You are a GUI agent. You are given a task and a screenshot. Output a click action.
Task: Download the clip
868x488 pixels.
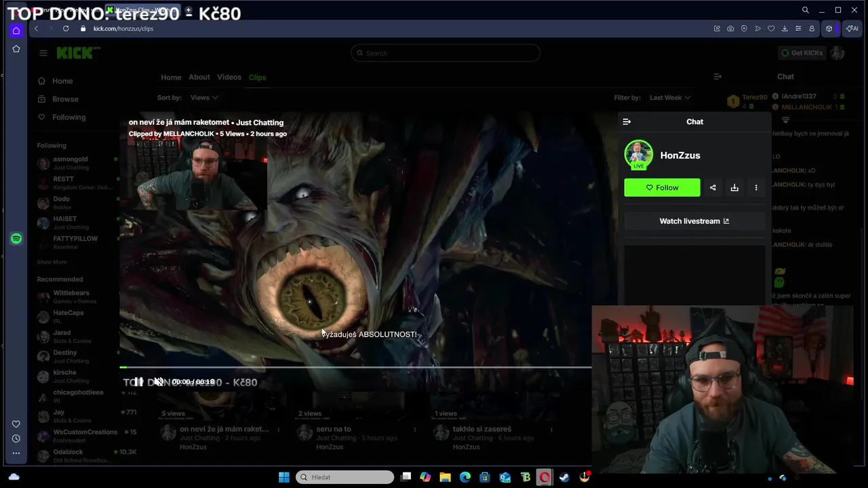tap(734, 188)
